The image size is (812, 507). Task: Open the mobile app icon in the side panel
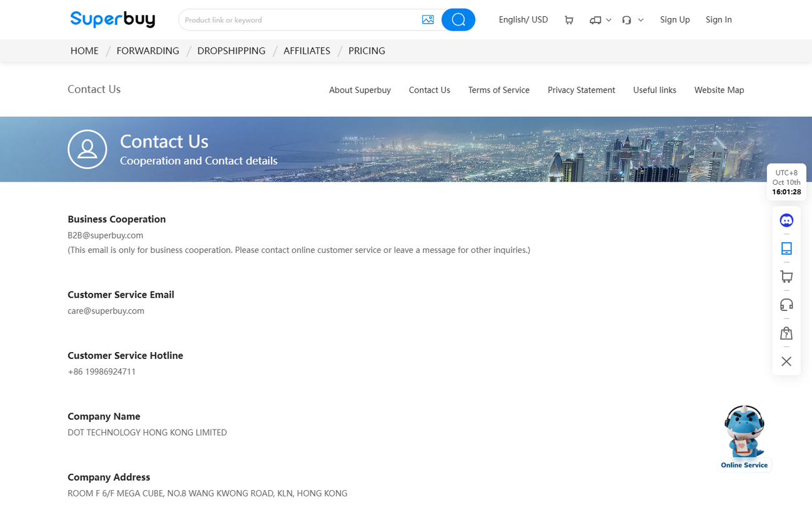[x=786, y=249]
